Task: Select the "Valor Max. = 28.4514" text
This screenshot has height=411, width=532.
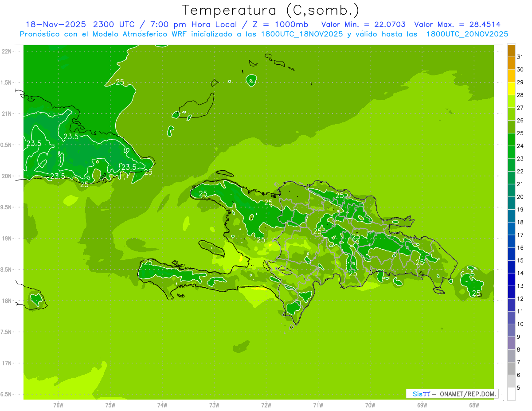Action: (x=457, y=24)
